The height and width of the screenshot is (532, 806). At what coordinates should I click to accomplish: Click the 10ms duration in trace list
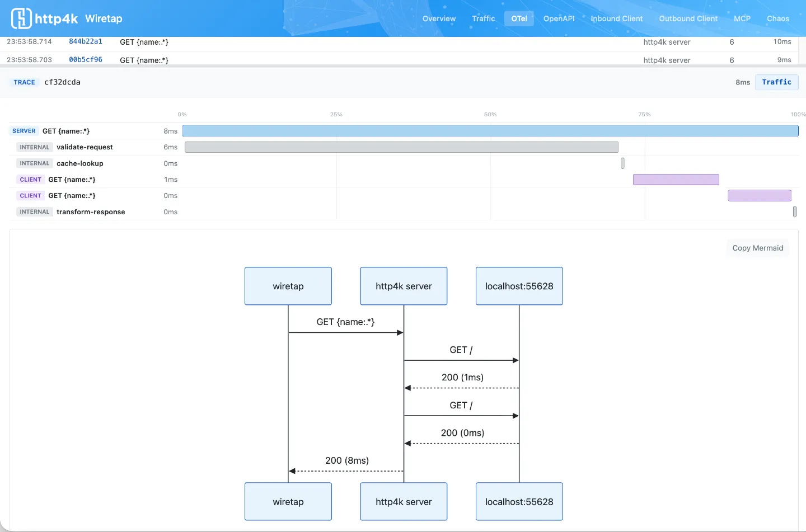point(782,42)
